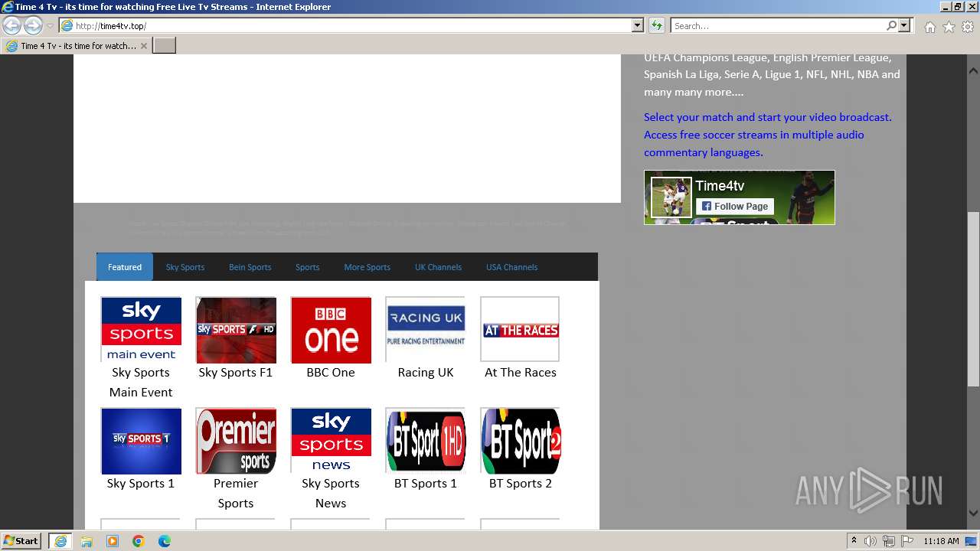Open Microsoft Edge from the taskbar
Image resolution: width=980 pixels, height=551 pixels.
(165, 541)
